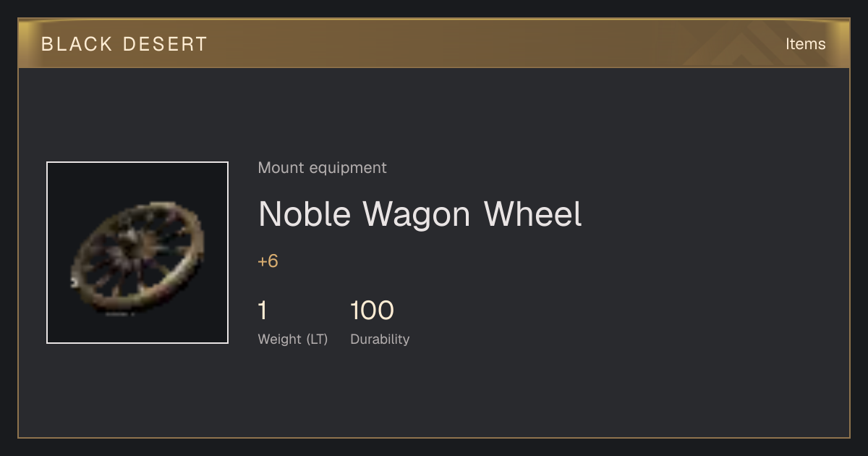Viewport: 868px width, 456px height.
Task: Click the BLACK DESERT header title
Action: click(124, 44)
